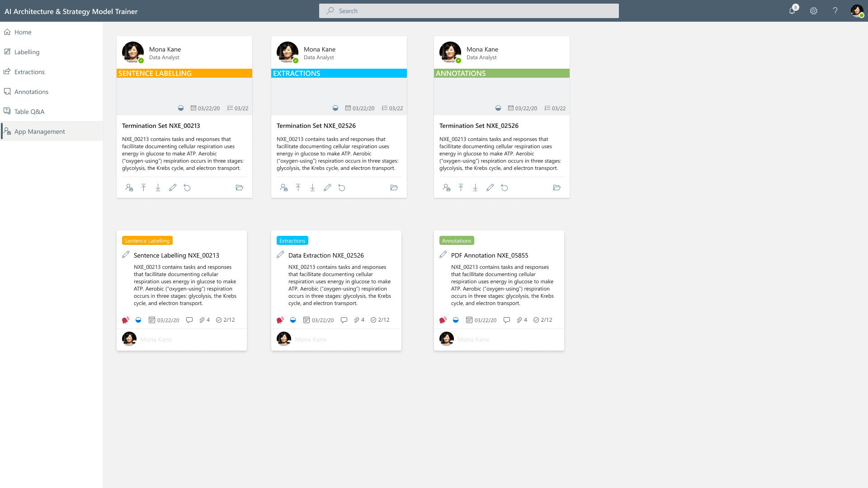Click attachments paperclip on Sentence Labelling NXE_00213

pos(202,320)
